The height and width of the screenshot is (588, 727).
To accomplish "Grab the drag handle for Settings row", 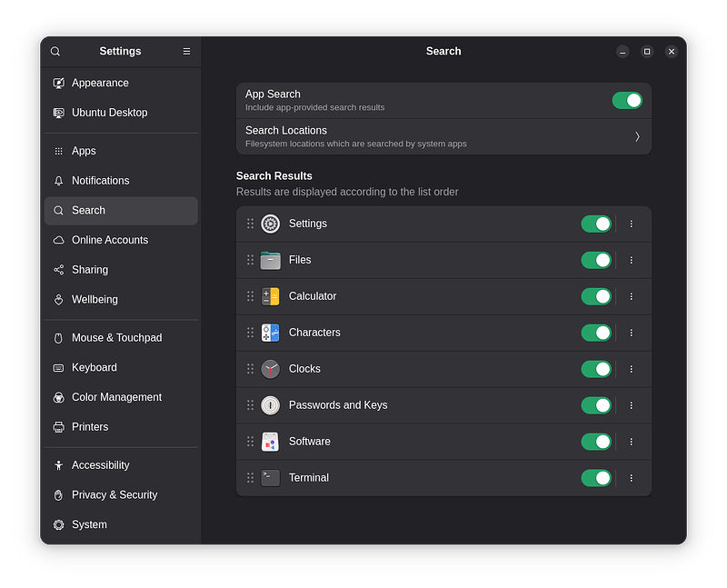I will tap(251, 224).
